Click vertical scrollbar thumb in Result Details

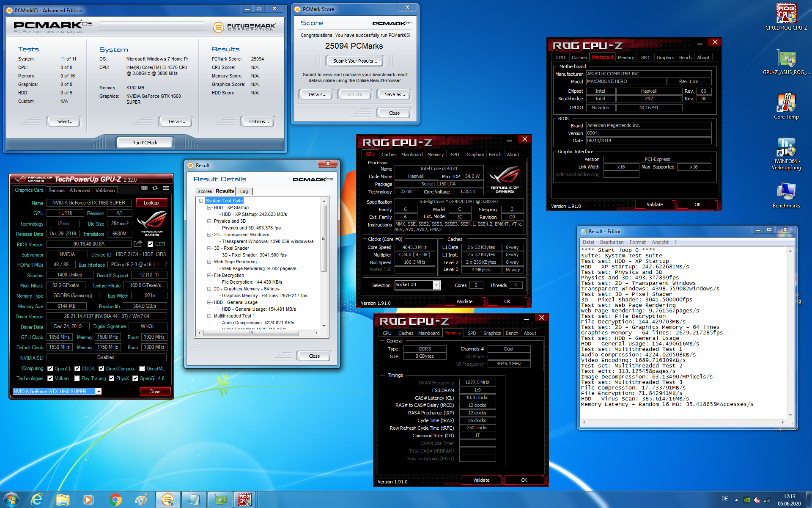point(324,238)
